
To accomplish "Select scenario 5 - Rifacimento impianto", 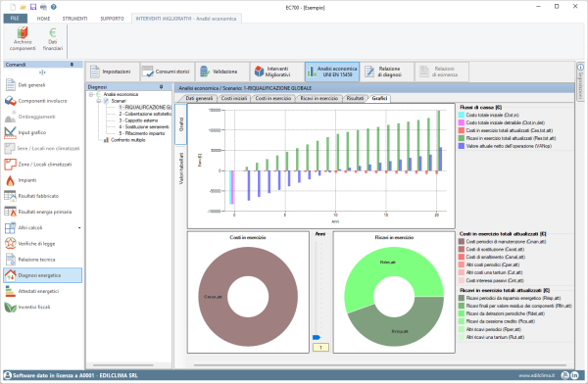I will pos(142,133).
